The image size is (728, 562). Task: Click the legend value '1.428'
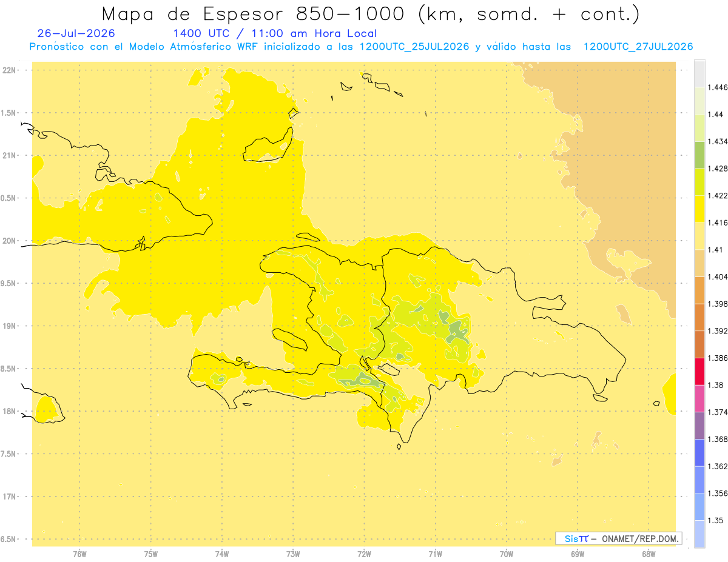[718, 169]
